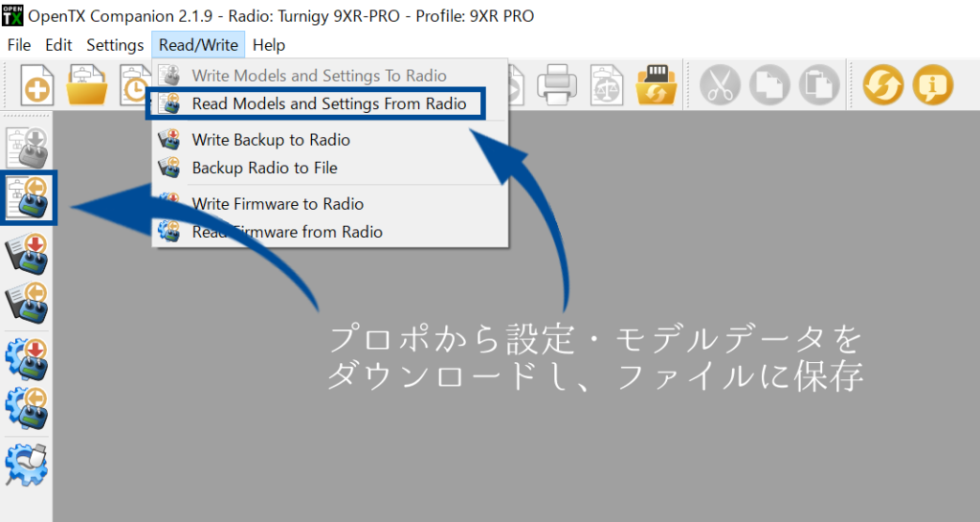Viewport: 980px width, 522px height.
Task: Click the Copy toolbar icon
Action: (x=769, y=84)
